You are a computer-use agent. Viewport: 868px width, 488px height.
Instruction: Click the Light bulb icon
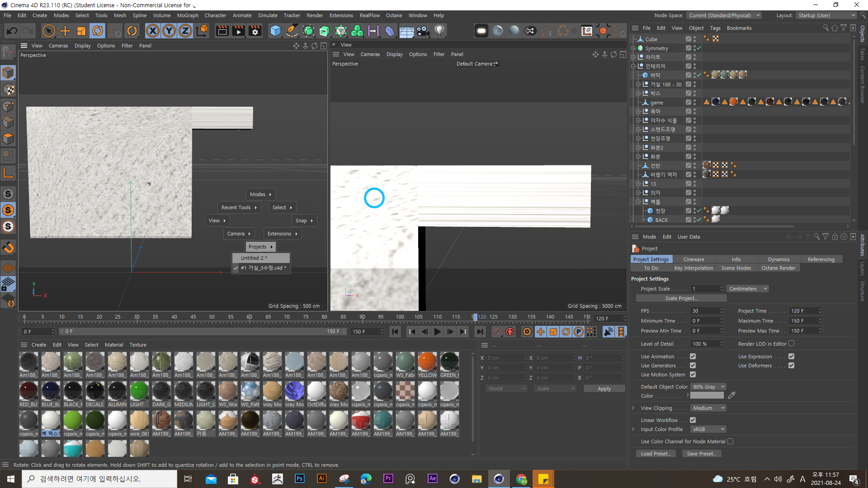[x=439, y=31]
